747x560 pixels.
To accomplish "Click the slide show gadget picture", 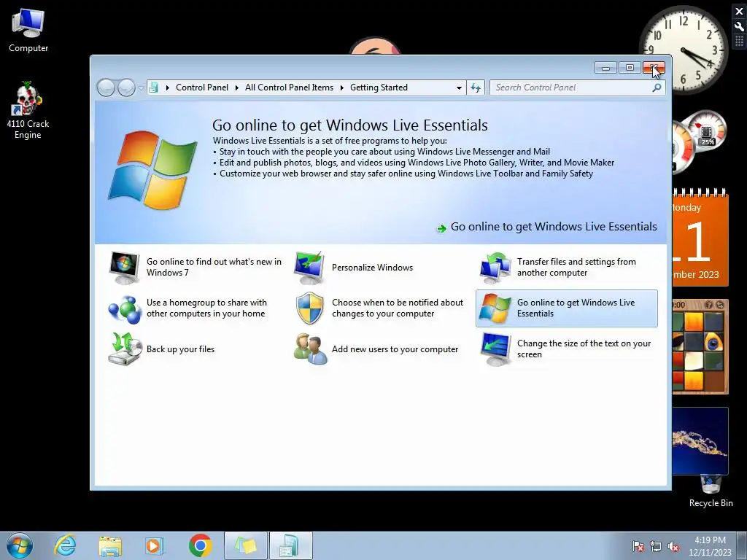I will click(700, 441).
